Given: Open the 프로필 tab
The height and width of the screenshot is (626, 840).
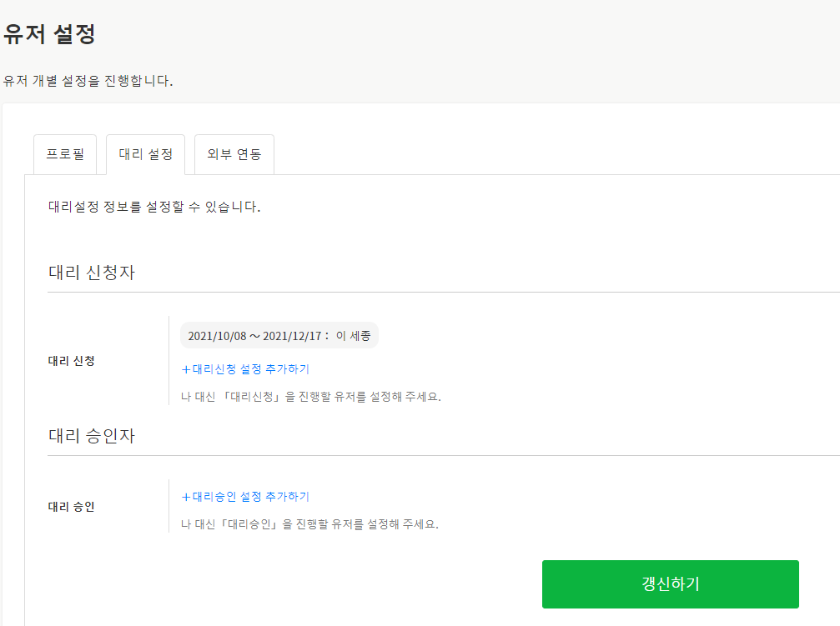Looking at the screenshot, I should (65, 154).
